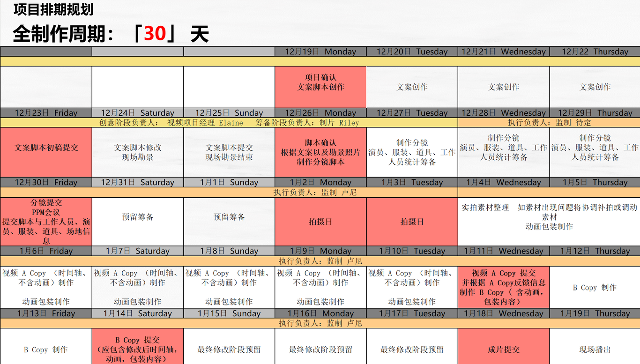The image size is (640, 364).
Task: Click the 文案脚本修改 现场勘景 cell
Action: pyautogui.click(x=138, y=153)
